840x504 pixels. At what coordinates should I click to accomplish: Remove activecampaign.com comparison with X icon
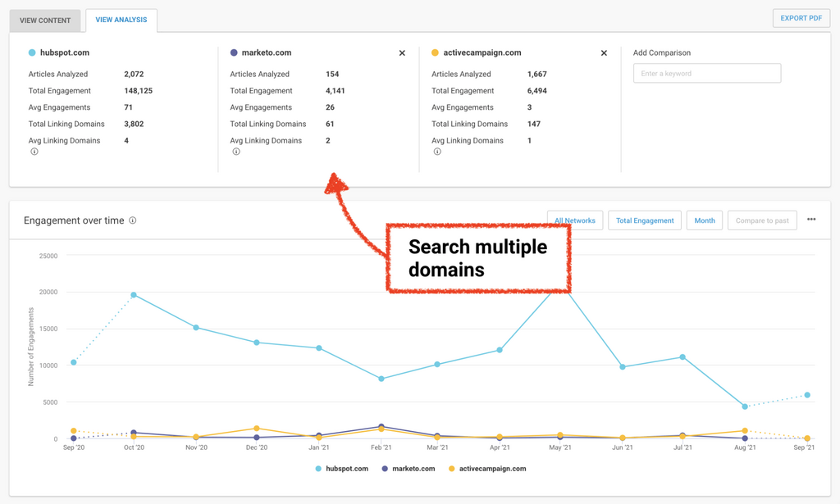pyautogui.click(x=604, y=53)
